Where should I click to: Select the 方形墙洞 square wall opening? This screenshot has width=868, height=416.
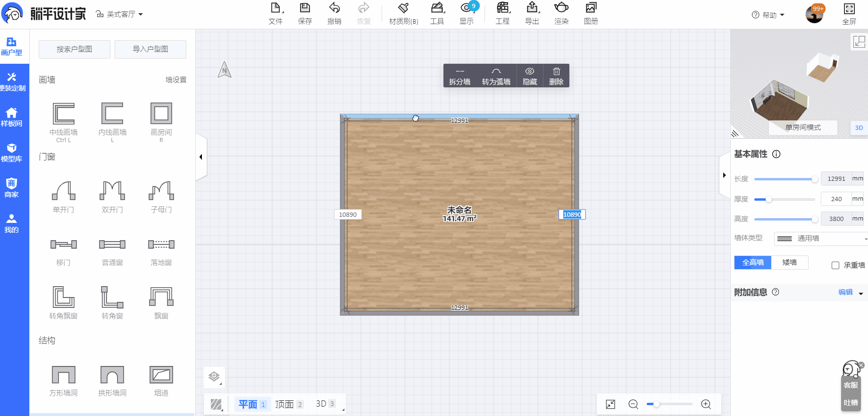tap(63, 375)
